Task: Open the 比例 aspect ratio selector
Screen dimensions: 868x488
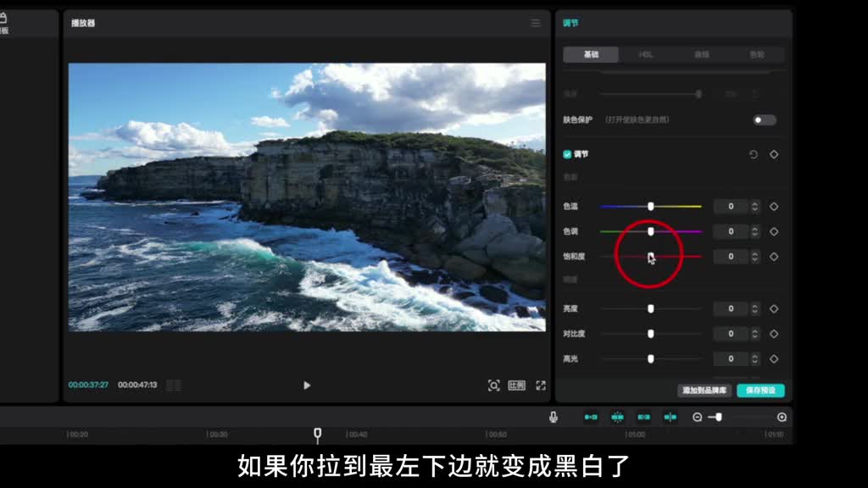Action: tap(516, 385)
